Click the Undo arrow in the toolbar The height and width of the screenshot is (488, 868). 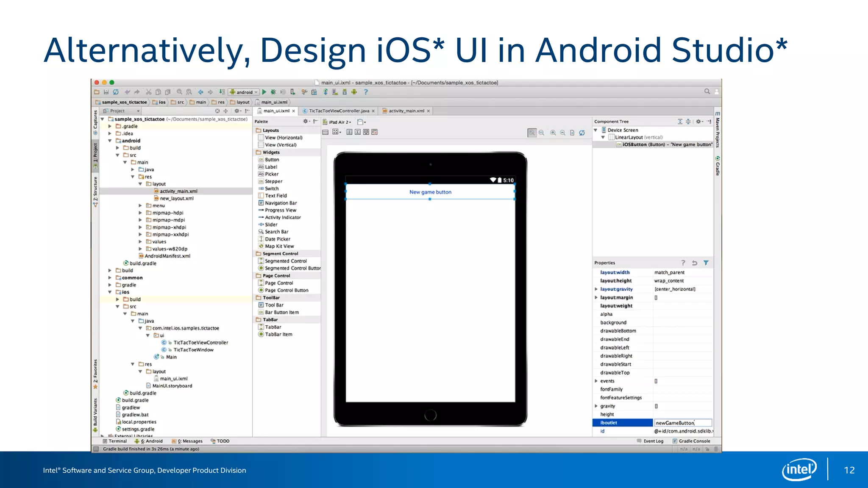coord(127,92)
